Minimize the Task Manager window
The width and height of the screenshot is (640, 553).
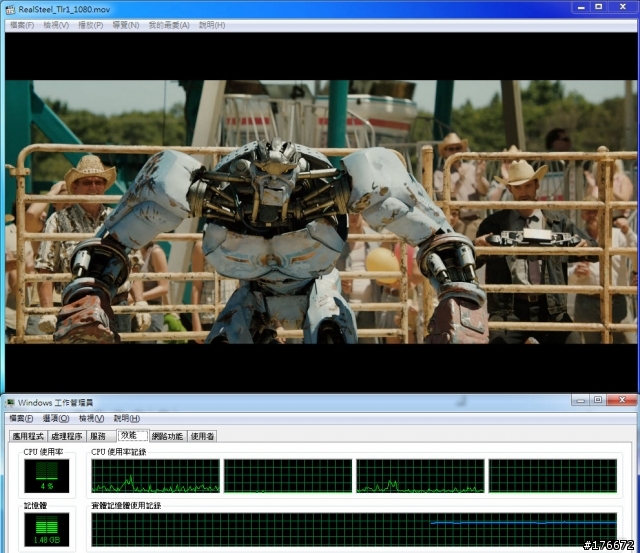coord(580,400)
